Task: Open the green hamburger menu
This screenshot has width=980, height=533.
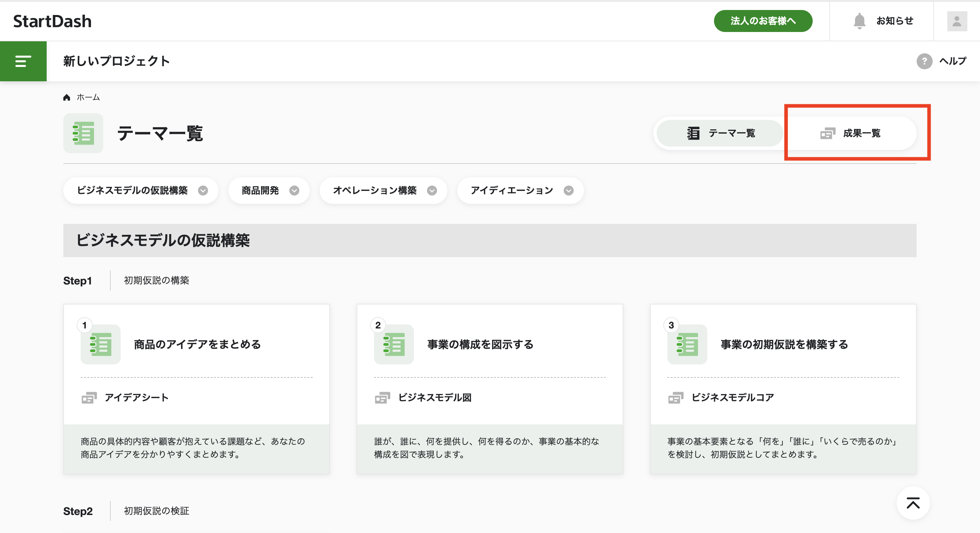Action: (x=23, y=61)
